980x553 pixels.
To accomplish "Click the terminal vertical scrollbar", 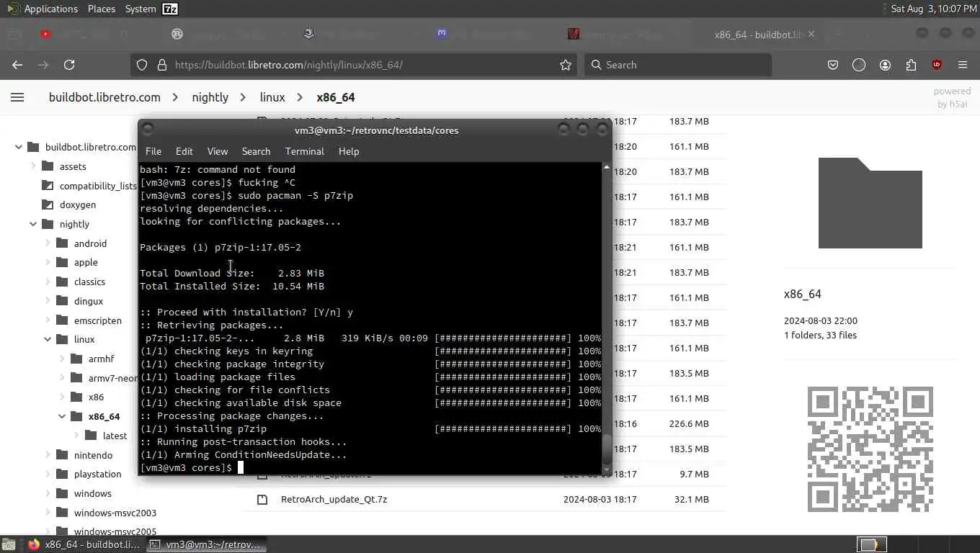I will 606,317.
